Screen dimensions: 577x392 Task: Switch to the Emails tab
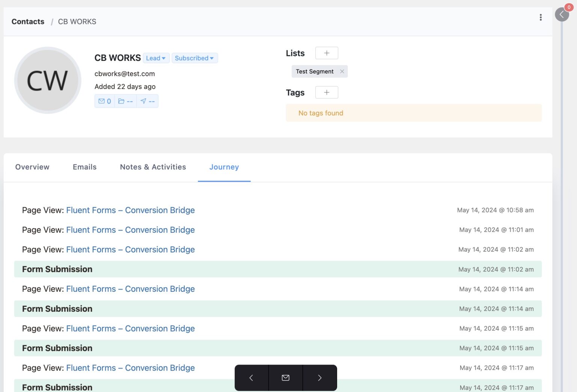point(85,167)
